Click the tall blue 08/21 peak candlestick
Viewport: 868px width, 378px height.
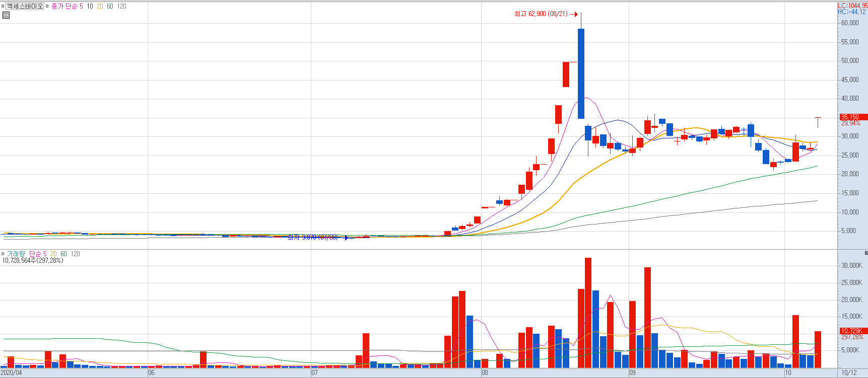581,73
